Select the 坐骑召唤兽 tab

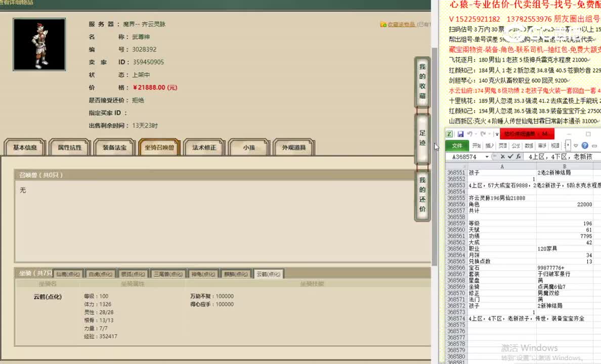point(159,148)
